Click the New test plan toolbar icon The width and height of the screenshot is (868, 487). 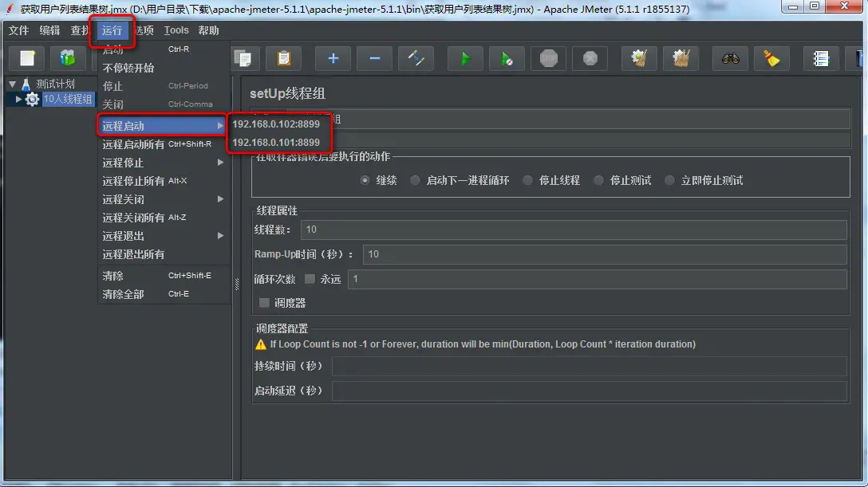[x=27, y=58]
